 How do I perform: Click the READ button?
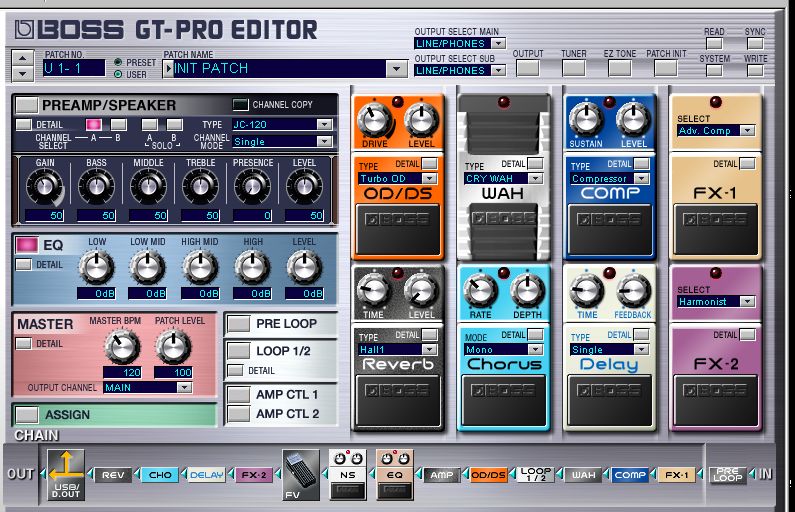tap(714, 43)
